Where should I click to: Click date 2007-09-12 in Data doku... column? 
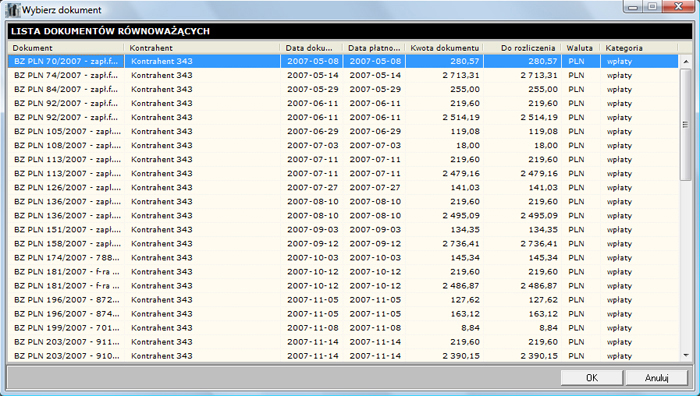[312, 244]
